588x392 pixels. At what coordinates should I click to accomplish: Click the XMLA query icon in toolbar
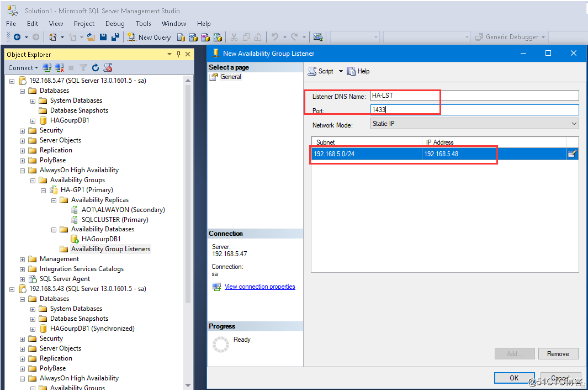pyautogui.click(x=218, y=37)
